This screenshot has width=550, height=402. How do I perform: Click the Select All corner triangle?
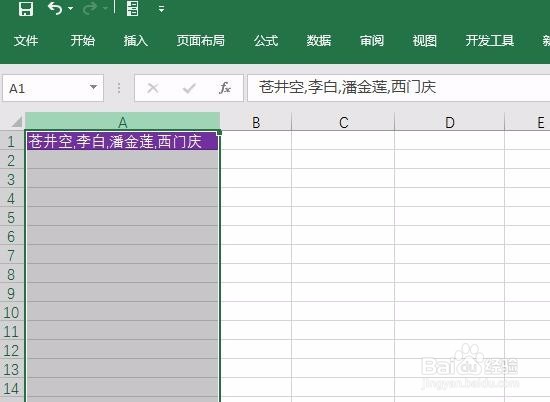tap(16, 122)
